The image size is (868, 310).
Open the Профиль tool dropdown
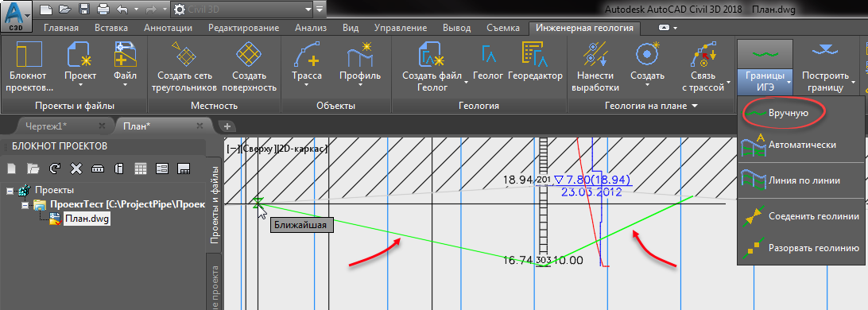(x=360, y=64)
